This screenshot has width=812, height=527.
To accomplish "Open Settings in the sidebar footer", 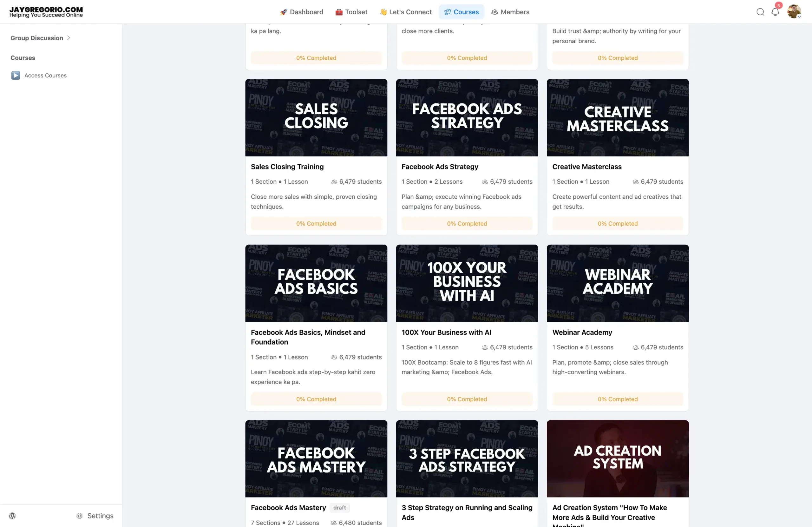I will pyautogui.click(x=95, y=516).
